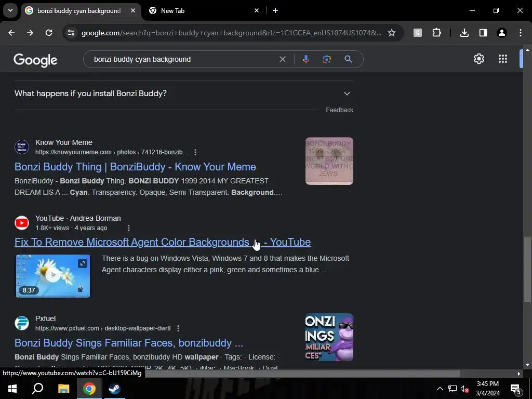Select the bonzi buddy cyan background tab
The image size is (532, 399).
click(81, 11)
